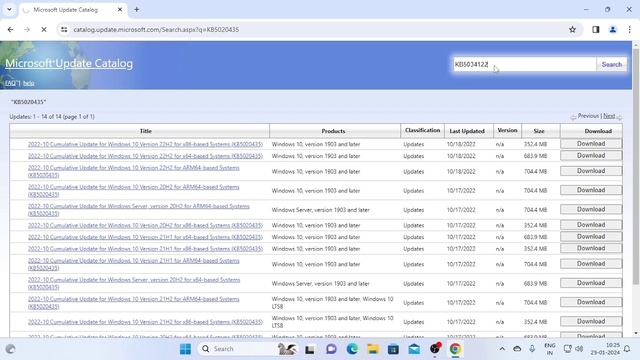Viewport: 640px width, 360px height.
Task: Download the 22H2 x86-based update
Action: click(x=591, y=144)
